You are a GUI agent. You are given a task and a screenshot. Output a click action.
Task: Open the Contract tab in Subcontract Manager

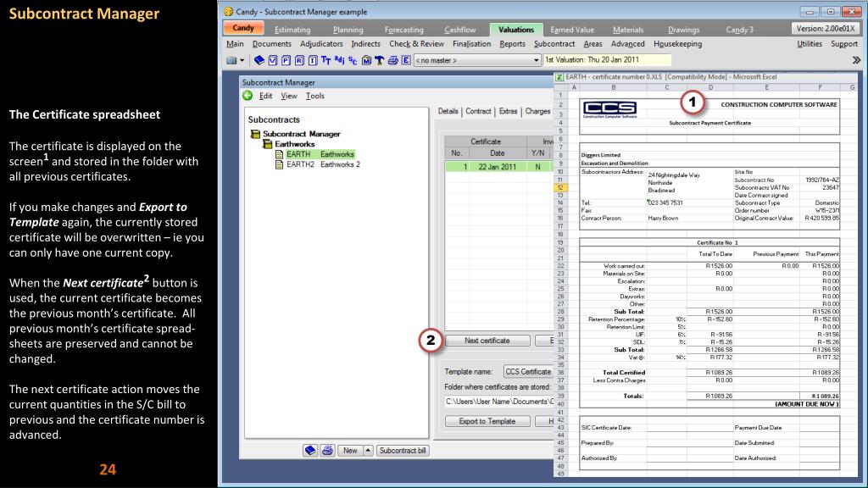point(478,111)
